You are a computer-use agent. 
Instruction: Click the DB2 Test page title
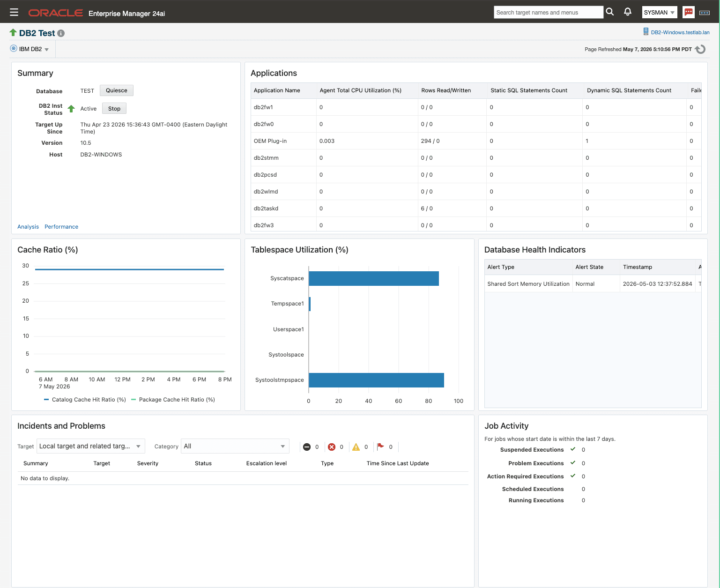pos(37,33)
